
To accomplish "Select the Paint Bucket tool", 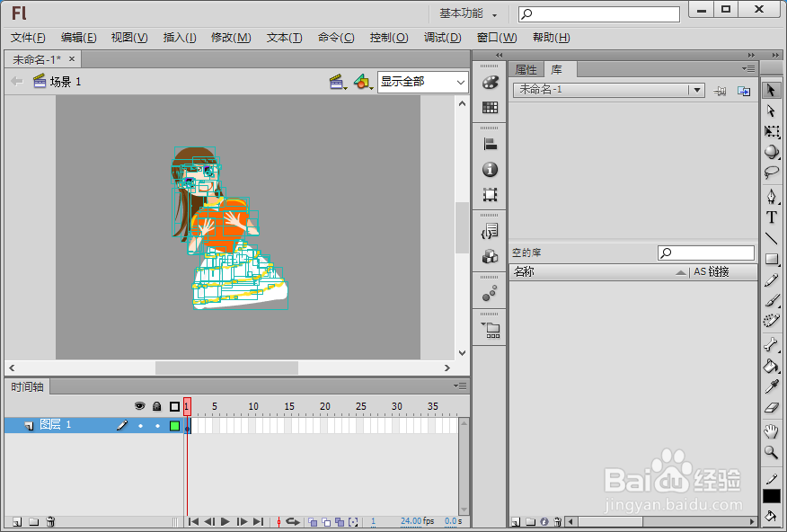I will tap(772, 366).
